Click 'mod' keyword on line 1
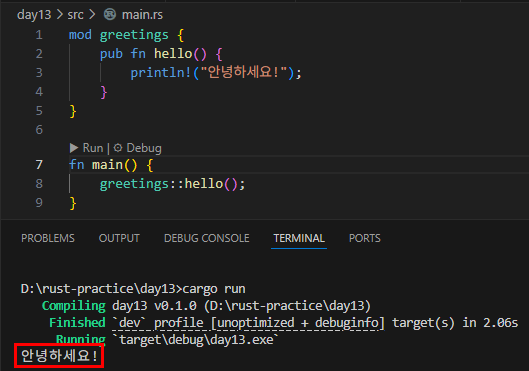The width and height of the screenshot is (529, 371). coord(80,35)
